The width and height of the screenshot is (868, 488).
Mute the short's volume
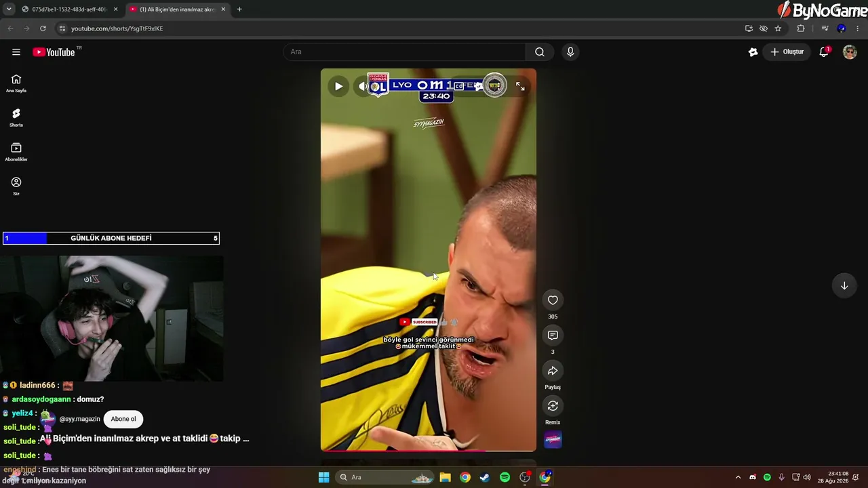tap(363, 86)
